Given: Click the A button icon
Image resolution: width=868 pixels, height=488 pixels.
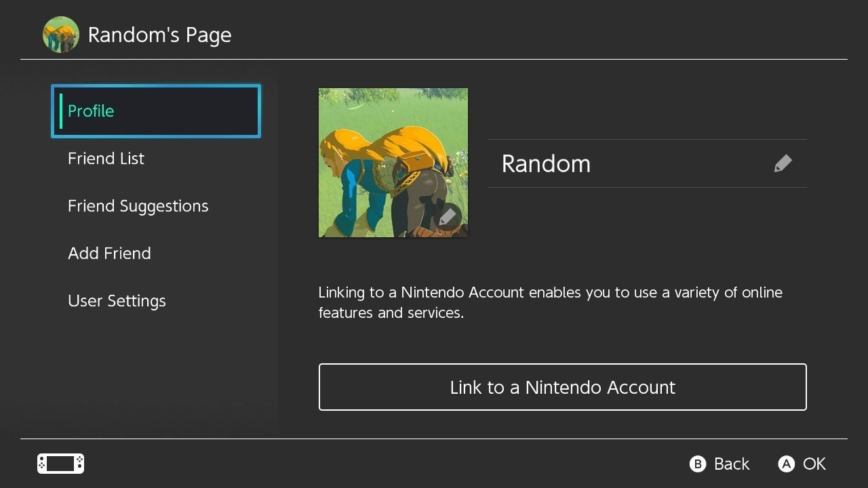Looking at the screenshot, I should tap(786, 464).
